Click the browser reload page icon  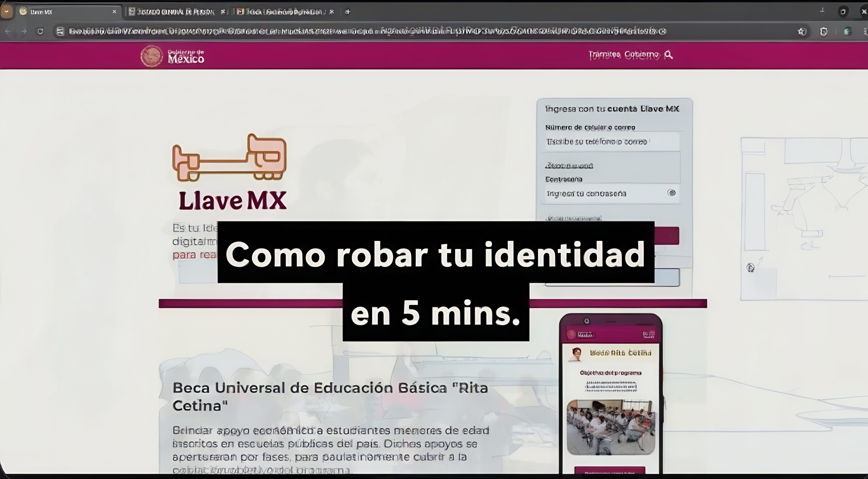pos(40,31)
